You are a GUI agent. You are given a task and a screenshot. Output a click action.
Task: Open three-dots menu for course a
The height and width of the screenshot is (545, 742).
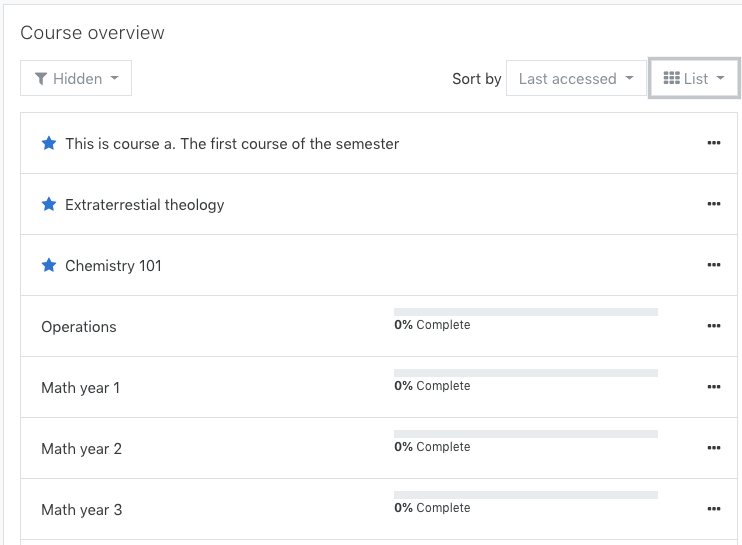pyautogui.click(x=714, y=143)
